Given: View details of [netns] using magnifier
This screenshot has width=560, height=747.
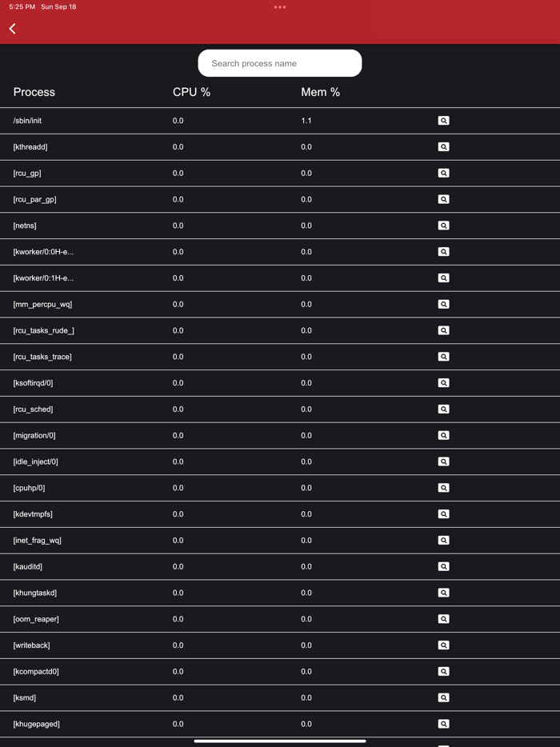Looking at the screenshot, I should click(x=443, y=226).
